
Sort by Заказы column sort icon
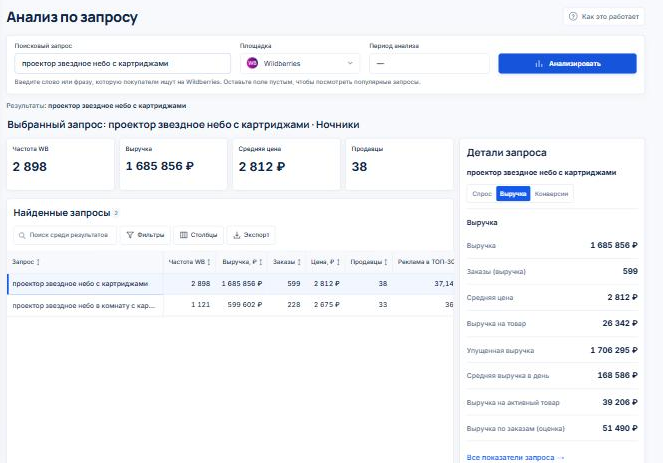[x=299, y=262]
